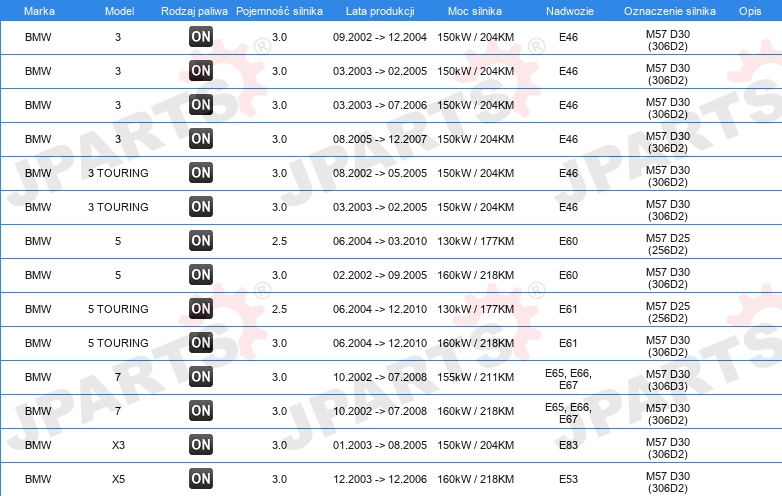This screenshot has height=496, width=782.
Task: Click the E46 cell in the 09.2002 -> 12.2004 row
Action: [x=568, y=37]
